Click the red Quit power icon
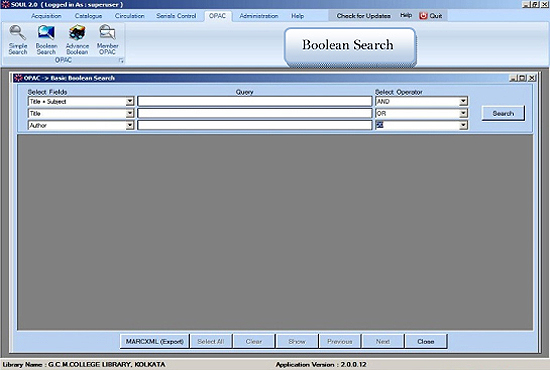 [423, 16]
